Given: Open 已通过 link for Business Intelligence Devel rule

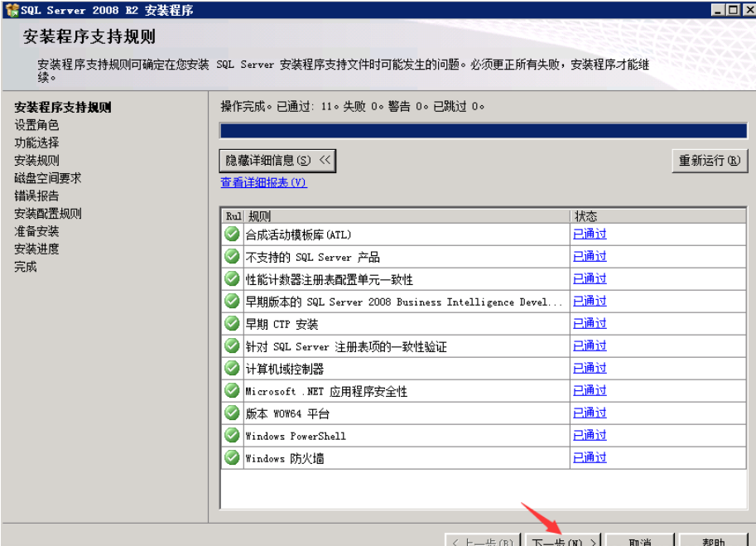Looking at the screenshot, I should click(590, 301).
